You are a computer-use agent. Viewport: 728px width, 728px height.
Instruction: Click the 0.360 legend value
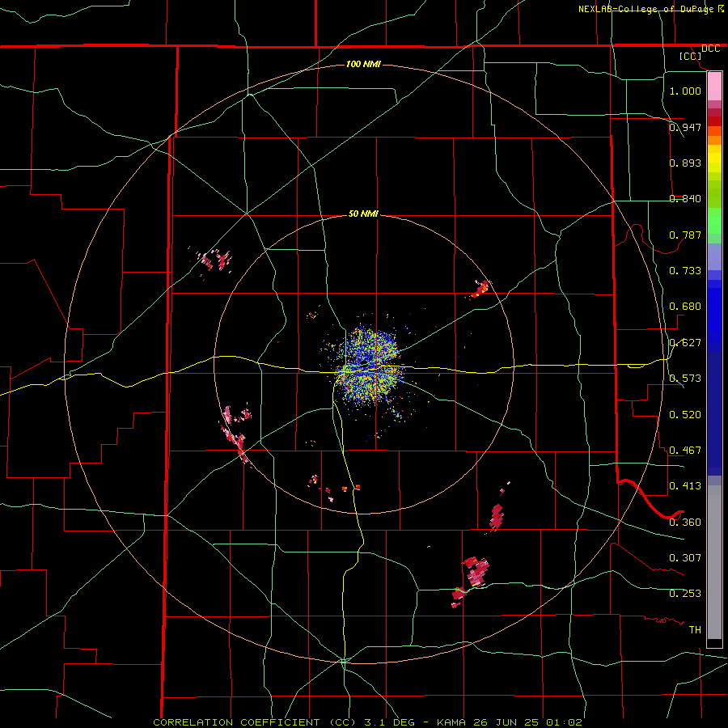pos(685,522)
